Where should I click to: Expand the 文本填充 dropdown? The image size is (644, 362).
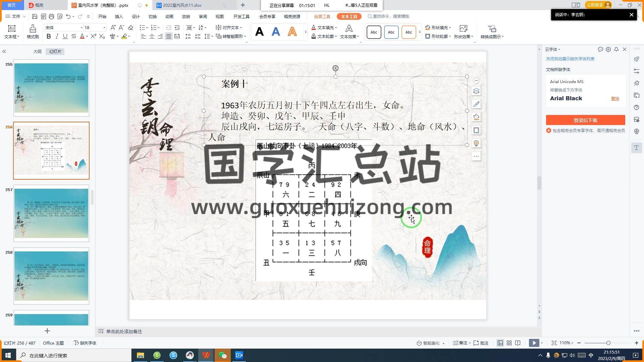pyautogui.click(x=336, y=27)
